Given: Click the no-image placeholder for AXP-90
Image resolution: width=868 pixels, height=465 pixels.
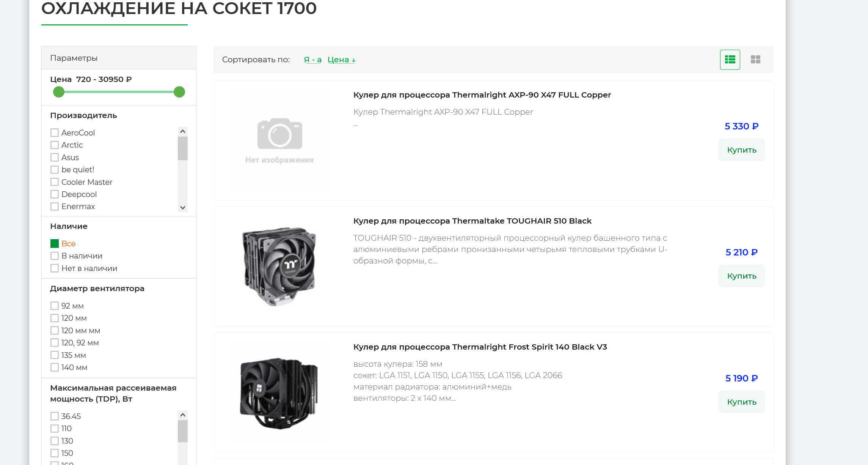Looking at the screenshot, I should tap(279, 140).
